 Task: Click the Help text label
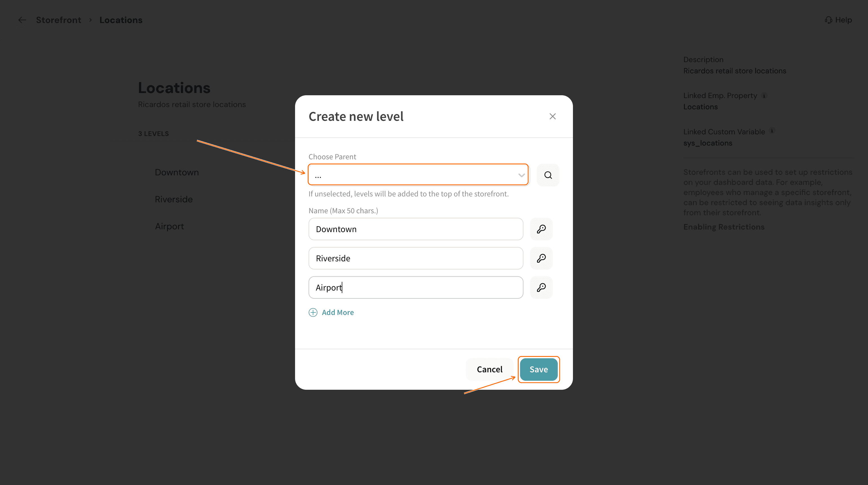pos(844,20)
